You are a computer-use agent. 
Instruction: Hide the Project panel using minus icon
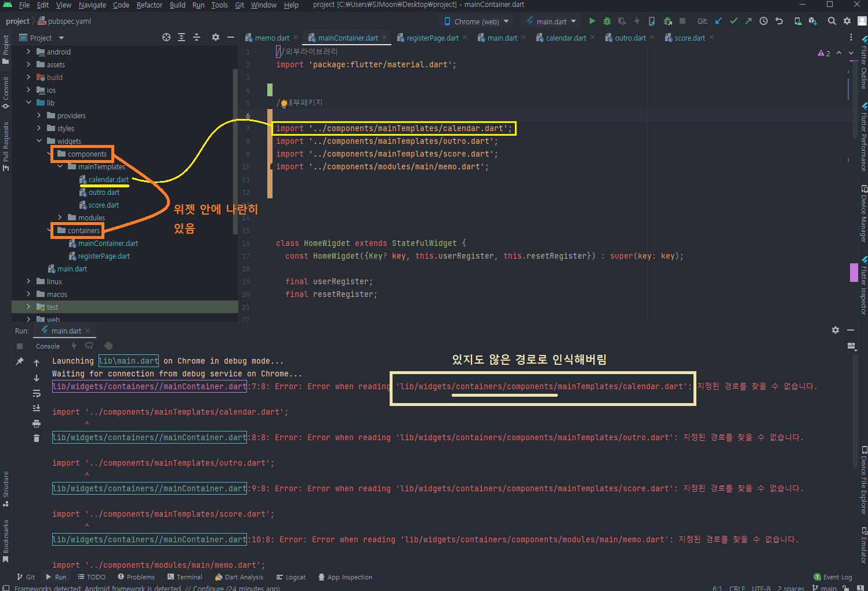(231, 37)
